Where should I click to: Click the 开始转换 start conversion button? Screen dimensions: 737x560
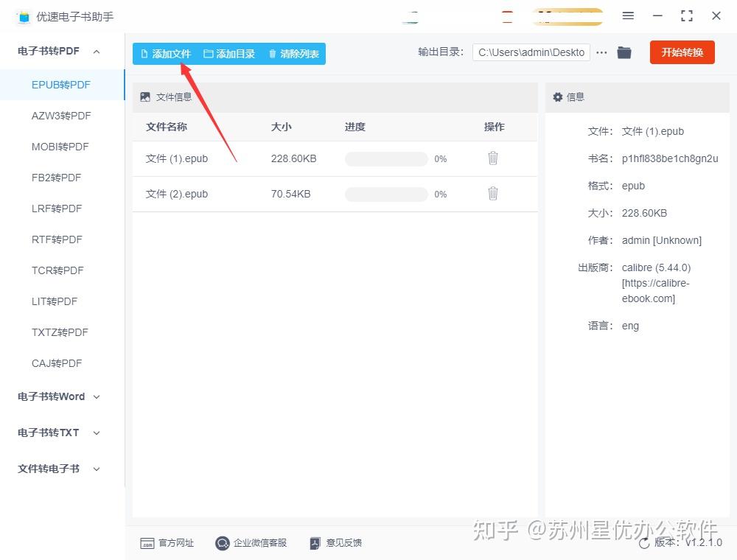click(682, 52)
